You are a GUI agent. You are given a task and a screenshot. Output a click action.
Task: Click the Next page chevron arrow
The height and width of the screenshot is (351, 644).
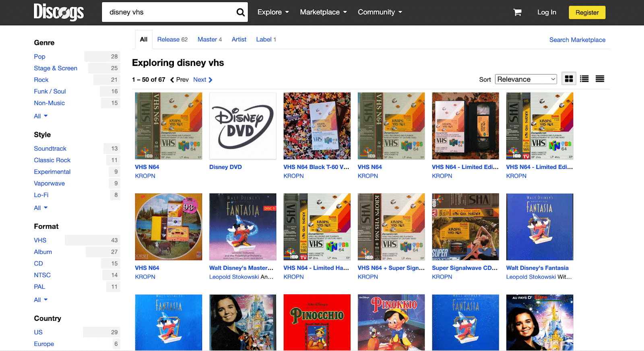pos(211,80)
